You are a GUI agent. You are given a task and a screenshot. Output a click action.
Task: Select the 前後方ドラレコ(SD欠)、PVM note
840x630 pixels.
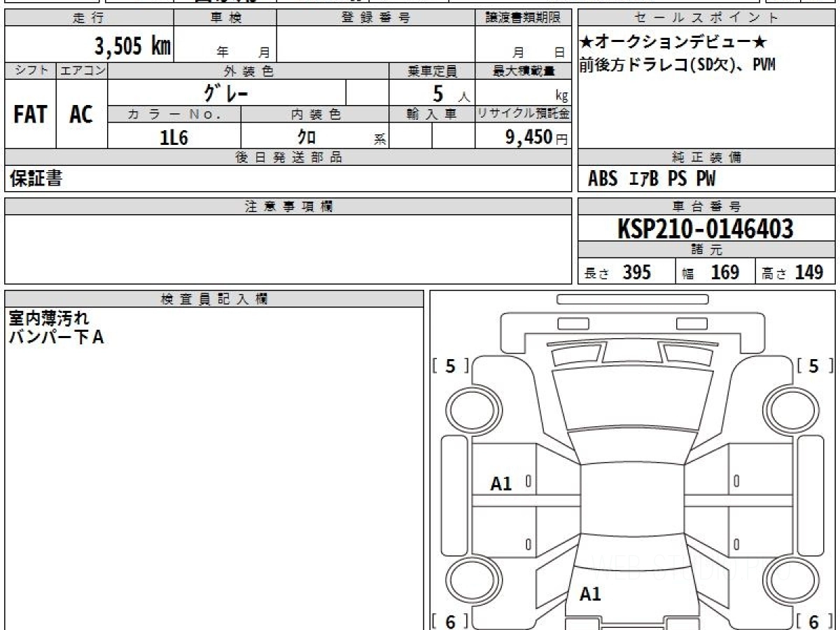(677, 65)
